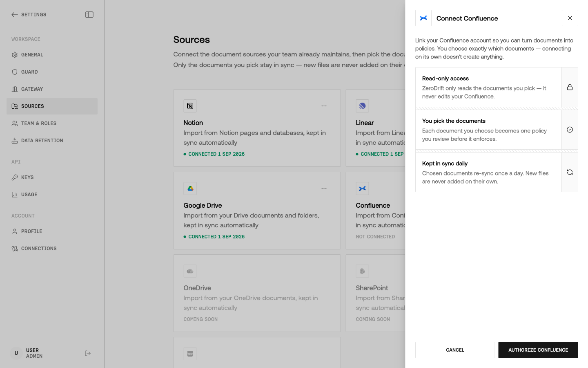The height and width of the screenshot is (368, 588).
Task: Click the User Admin account label
Action: 34,353
